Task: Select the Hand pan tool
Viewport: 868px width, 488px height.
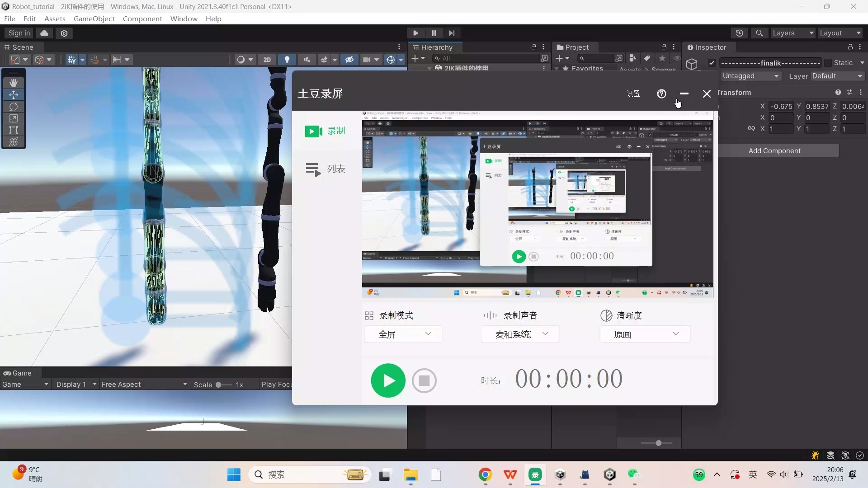Action: [x=14, y=83]
